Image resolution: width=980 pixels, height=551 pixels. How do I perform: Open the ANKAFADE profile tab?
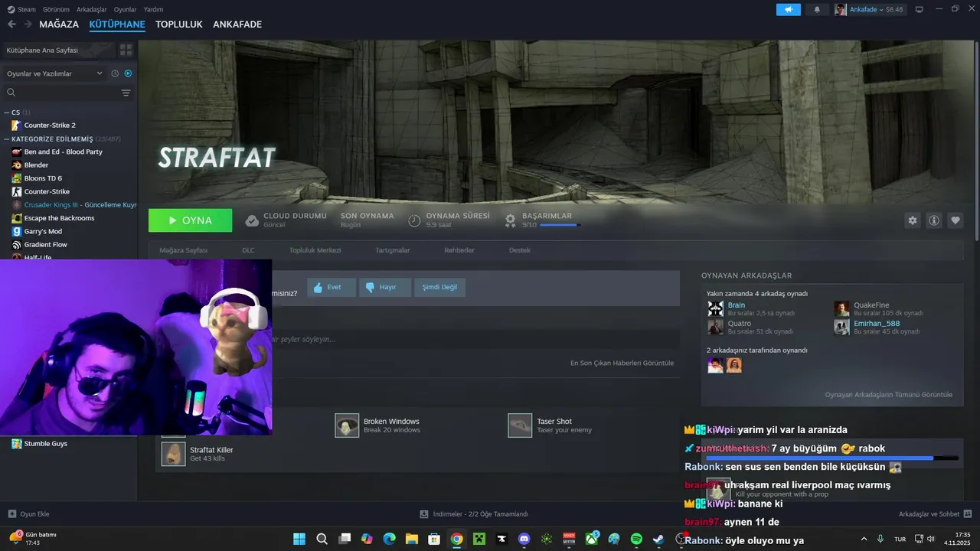click(237, 24)
